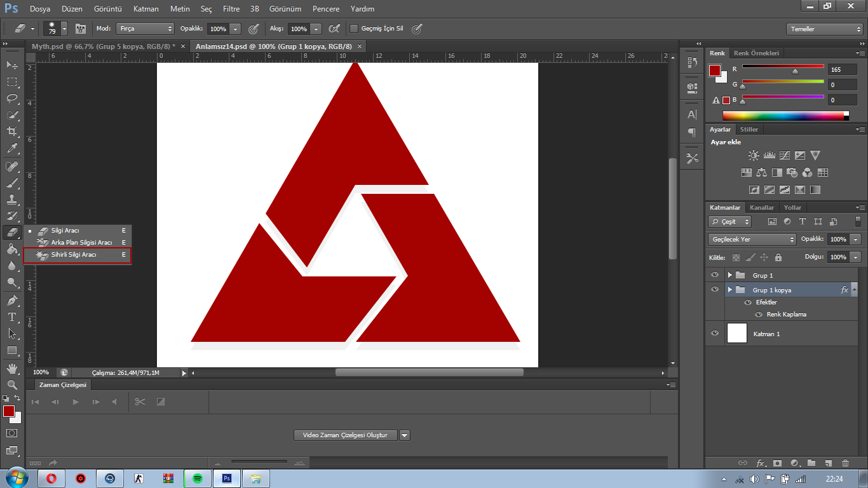Switch to the Stiller tab
The image size is (868, 488).
coord(749,130)
